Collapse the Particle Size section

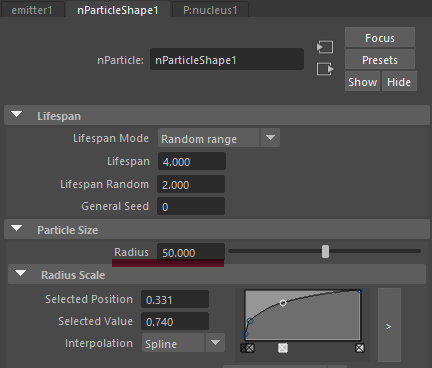(16, 229)
